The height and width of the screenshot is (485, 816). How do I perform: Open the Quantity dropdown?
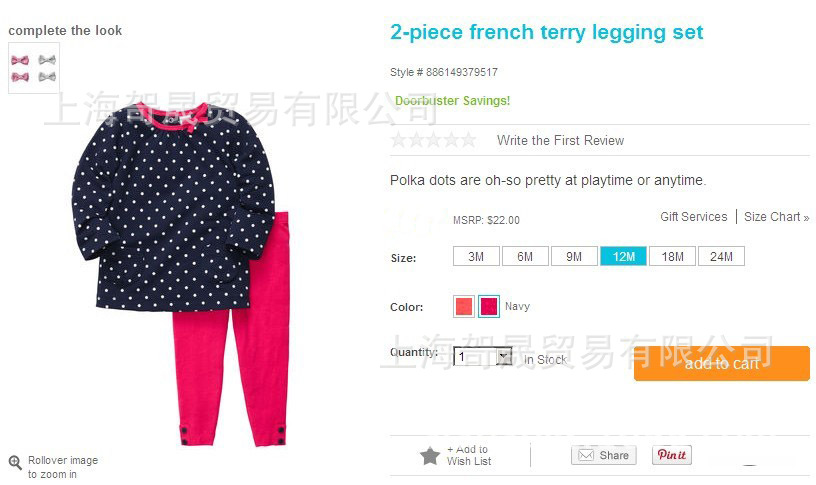482,356
